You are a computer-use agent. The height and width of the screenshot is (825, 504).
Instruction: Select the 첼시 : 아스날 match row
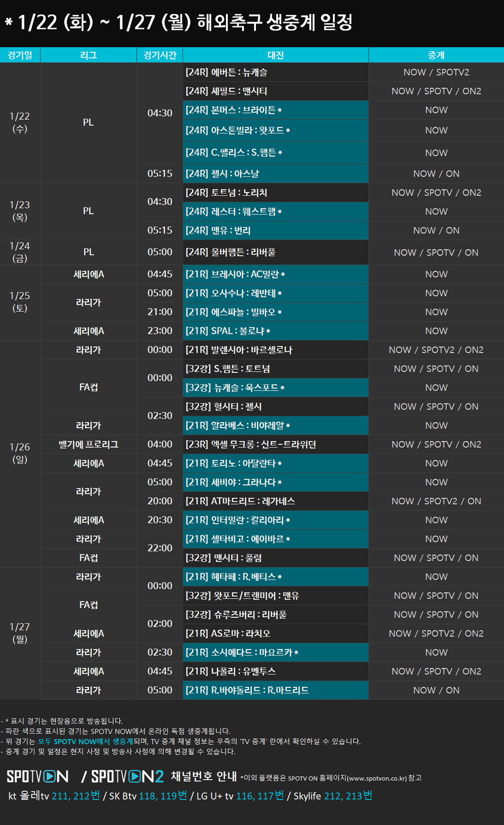(275, 174)
